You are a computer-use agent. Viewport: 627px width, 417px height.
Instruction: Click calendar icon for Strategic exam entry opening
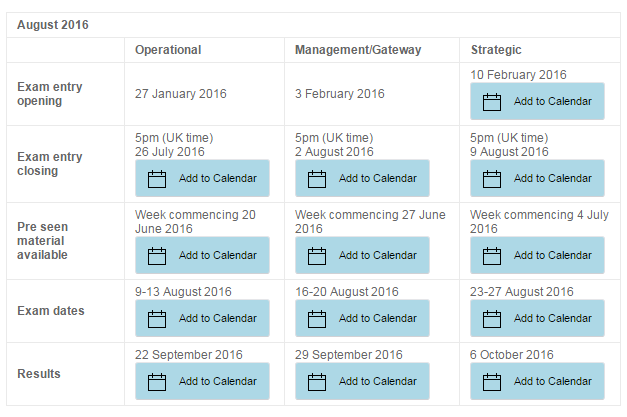coord(492,101)
